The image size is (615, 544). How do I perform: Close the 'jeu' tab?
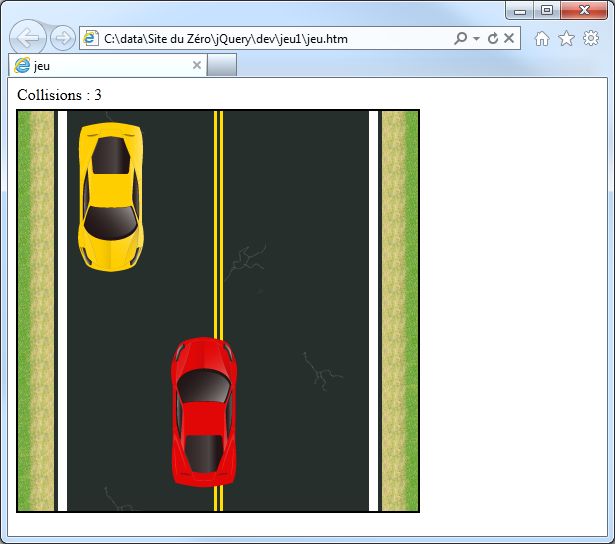[197, 65]
